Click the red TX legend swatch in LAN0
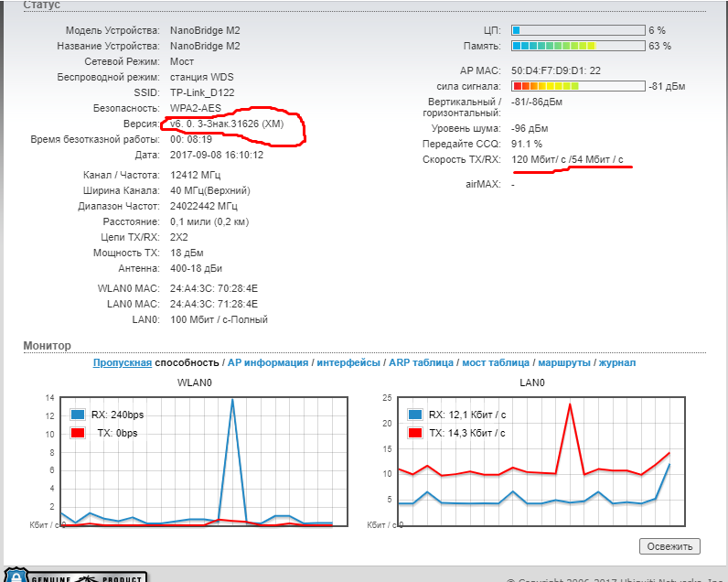This screenshot has width=728, height=582. [x=416, y=432]
